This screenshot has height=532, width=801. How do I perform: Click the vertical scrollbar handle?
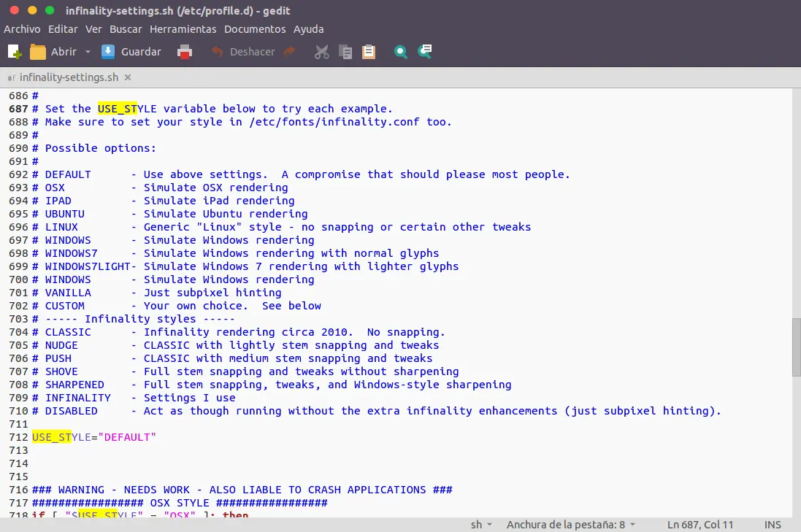coord(797,347)
